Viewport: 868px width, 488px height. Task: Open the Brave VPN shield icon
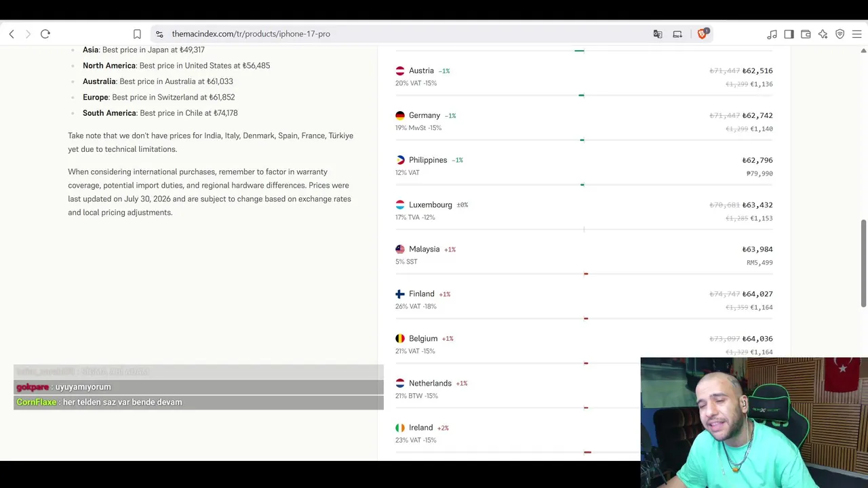840,34
